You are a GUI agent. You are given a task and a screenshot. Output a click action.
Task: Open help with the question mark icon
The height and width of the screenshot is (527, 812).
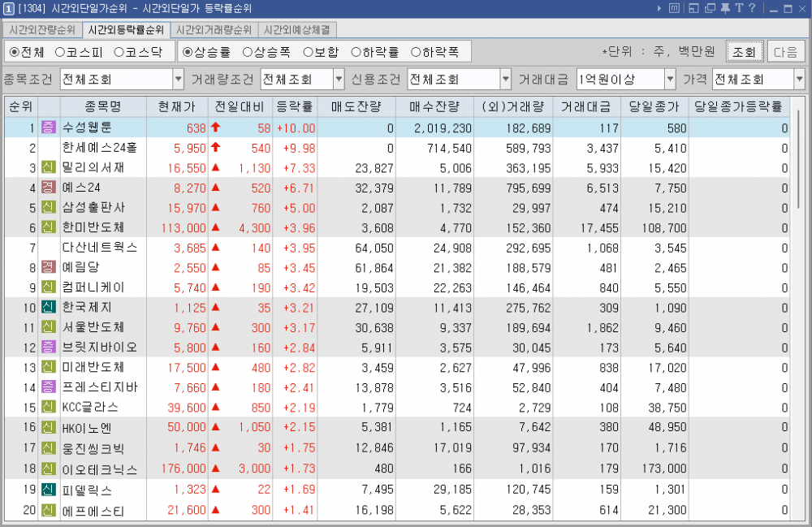tap(752, 8)
